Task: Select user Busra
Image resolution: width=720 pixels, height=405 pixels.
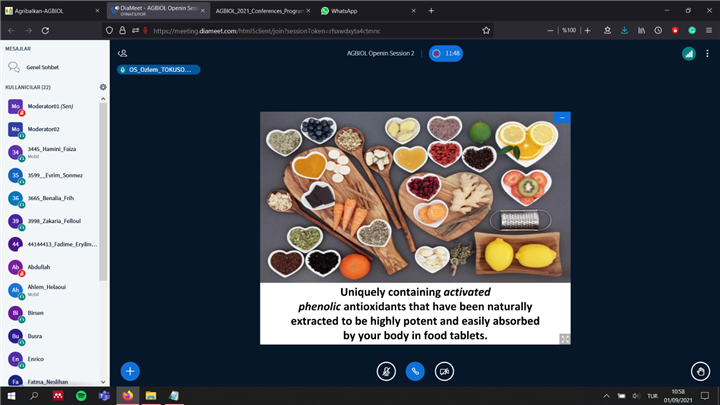Action: pyautogui.click(x=52, y=336)
